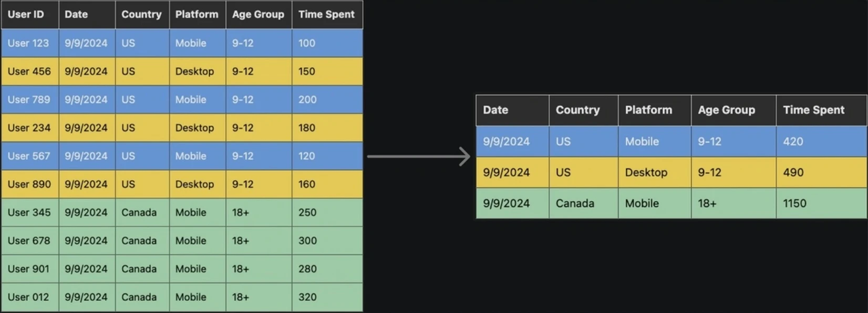Image resolution: width=868 pixels, height=313 pixels.
Task: Click the aggregated total 420
Action: (793, 142)
